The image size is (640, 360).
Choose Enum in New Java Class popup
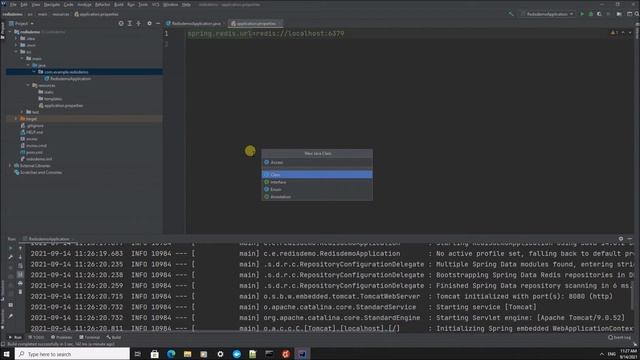pos(317,189)
